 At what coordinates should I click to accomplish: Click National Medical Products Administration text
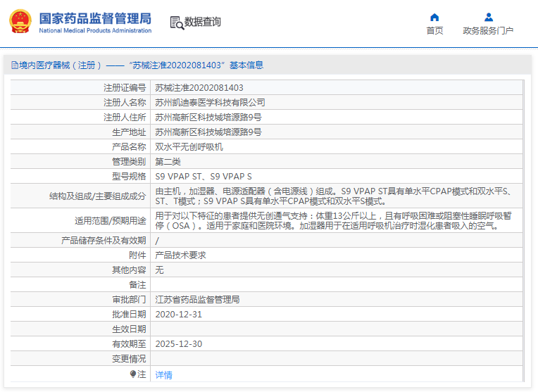(x=95, y=30)
